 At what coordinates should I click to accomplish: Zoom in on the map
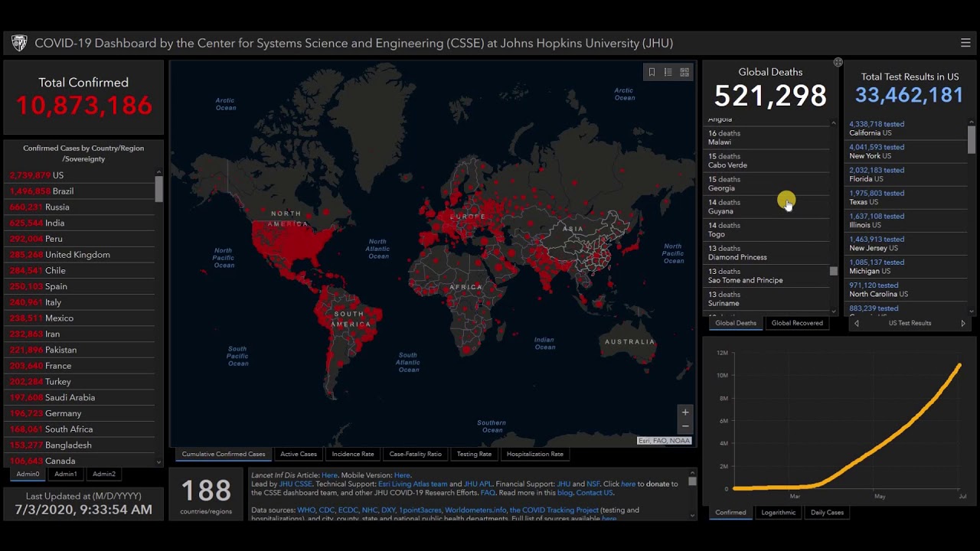(685, 412)
